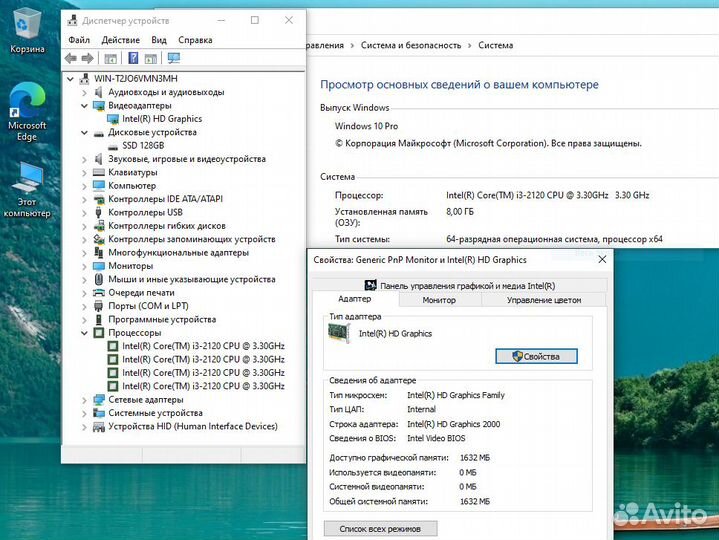
Task: Select Контроллеры гибких дисков category
Action: pyautogui.click(x=167, y=226)
